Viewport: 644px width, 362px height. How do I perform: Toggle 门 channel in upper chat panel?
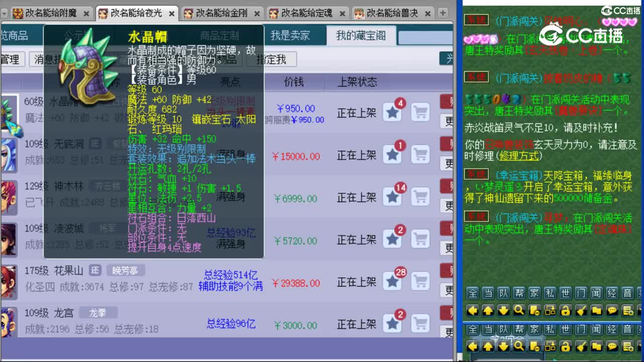click(581, 293)
